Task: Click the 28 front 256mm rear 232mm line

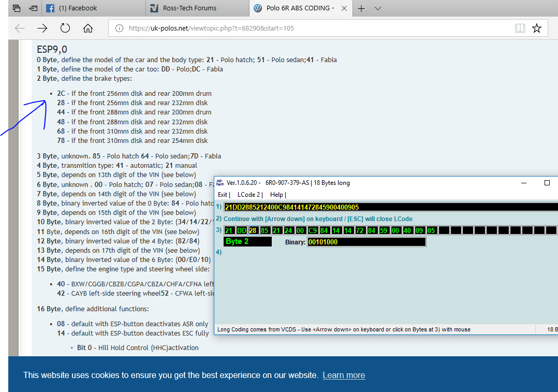Action: click(x=133, y=103)
